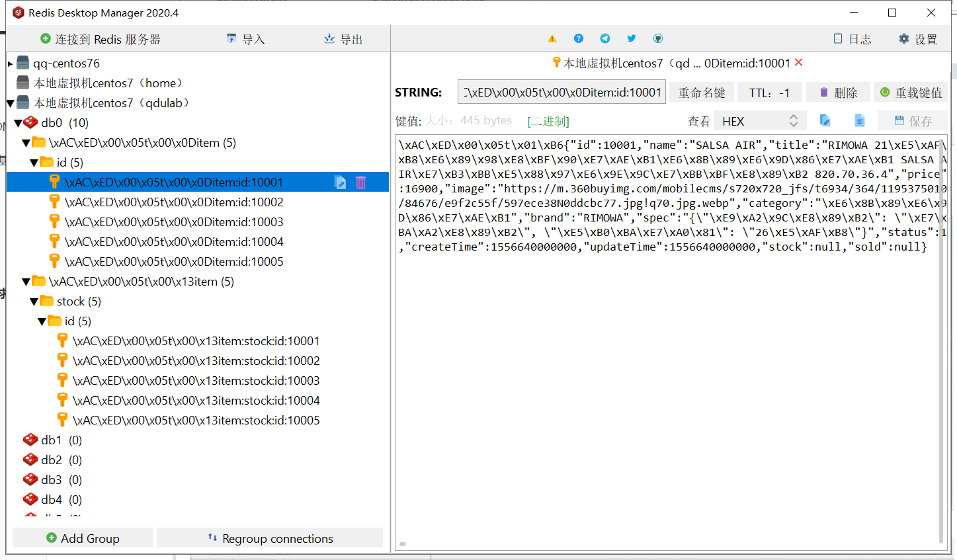Collapse the db0 (10) database node
The width and height of the screenshot is (957, 560).
tap(19, 123)
